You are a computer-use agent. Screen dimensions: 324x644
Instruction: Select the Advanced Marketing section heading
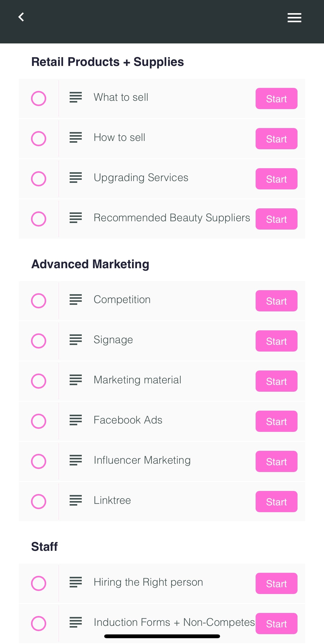coord(90,264)
